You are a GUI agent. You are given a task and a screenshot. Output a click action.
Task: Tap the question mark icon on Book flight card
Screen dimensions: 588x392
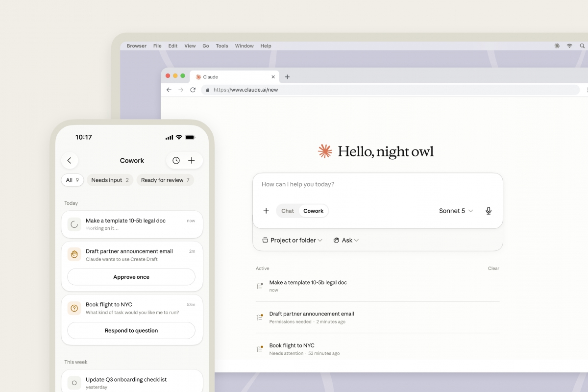74,308
